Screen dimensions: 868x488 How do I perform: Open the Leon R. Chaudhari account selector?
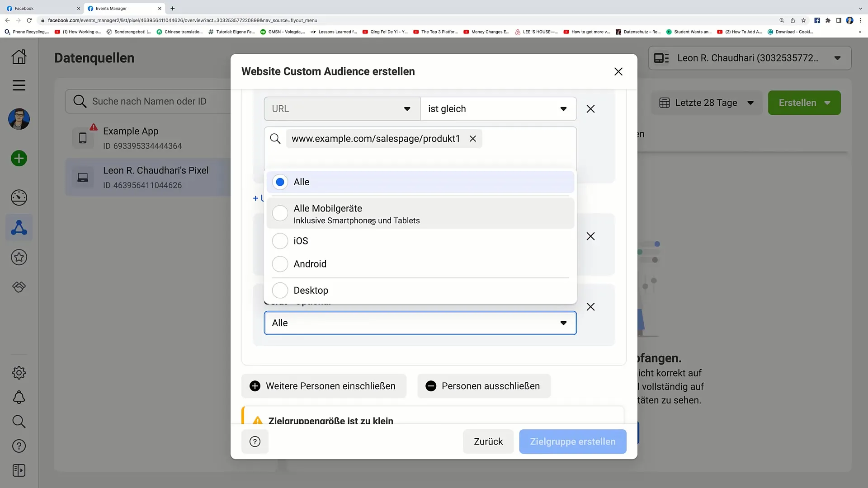750,58
